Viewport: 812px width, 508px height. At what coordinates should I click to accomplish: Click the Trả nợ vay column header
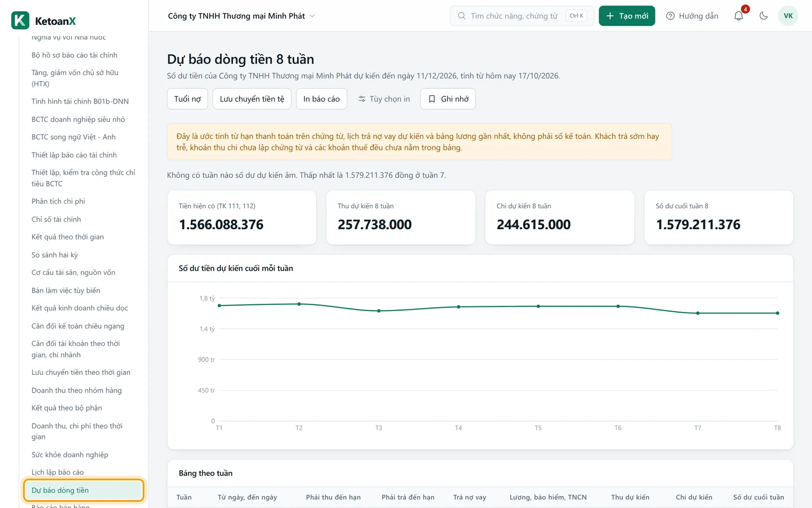[x=469, y=497]
